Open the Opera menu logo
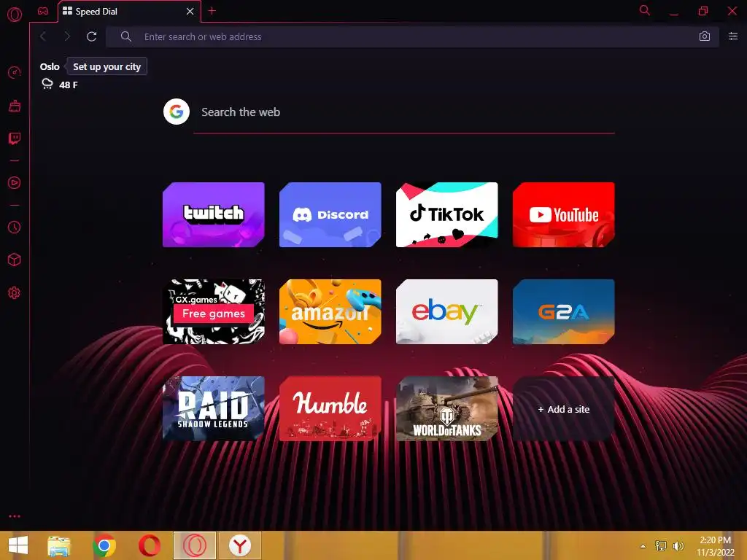Viewport: 747px width, 560px height. [15, 15]
